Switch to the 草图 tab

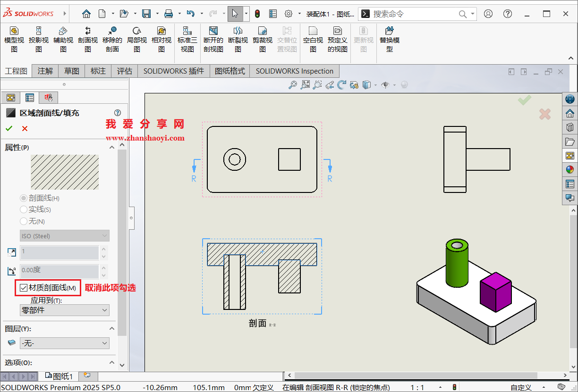click(x=72, y=71)
